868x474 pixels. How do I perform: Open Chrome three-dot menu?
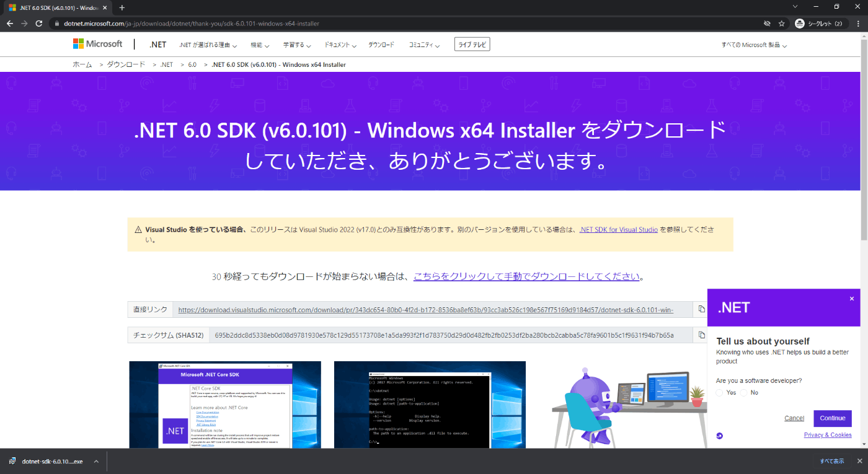(858, 24)
